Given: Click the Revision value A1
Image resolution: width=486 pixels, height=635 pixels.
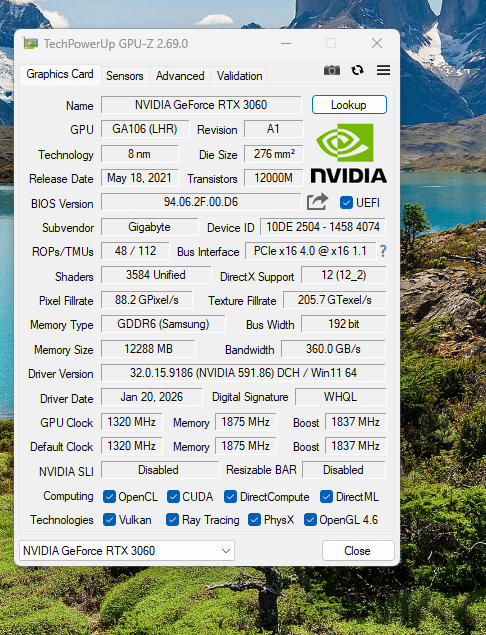Looking at the screenshot, I should click(273, 129).
